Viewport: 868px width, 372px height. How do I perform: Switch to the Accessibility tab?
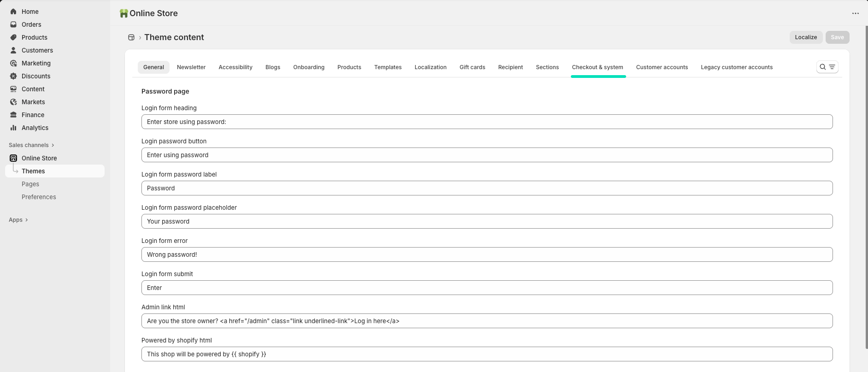(235, 67)
